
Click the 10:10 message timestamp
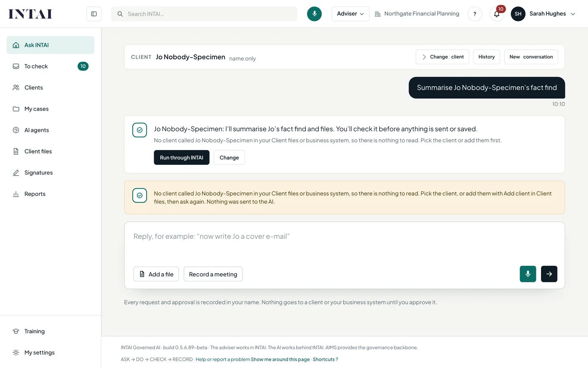[x=559, y=104]
